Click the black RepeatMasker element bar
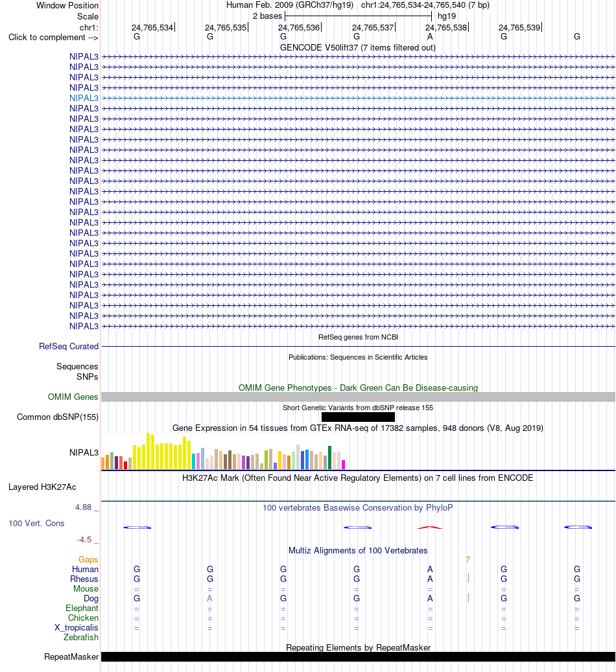The width and height of the screenshot is (616, 672). [358, 657]
